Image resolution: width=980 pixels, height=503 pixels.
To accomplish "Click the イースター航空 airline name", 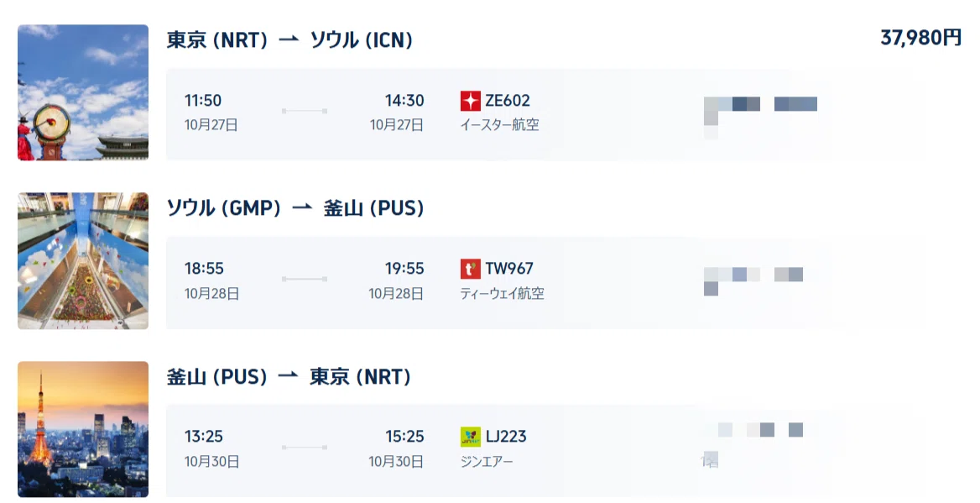I will (499, 125).
